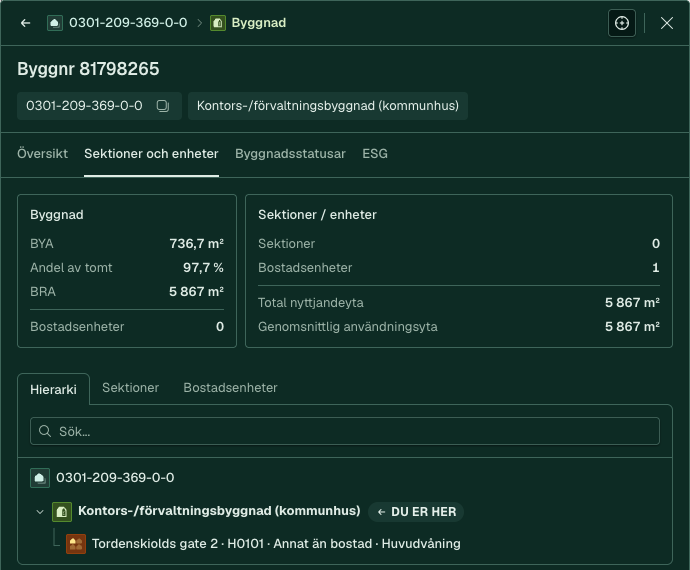Click the Sektioner count 0

click(656, 243)
